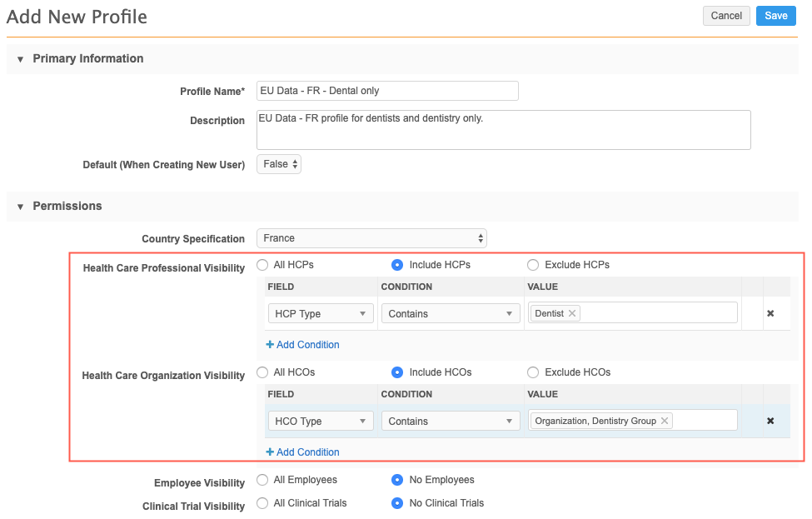812x519 pixels.
Task: Open the Default False dropdown
Action: coord(279,165)
